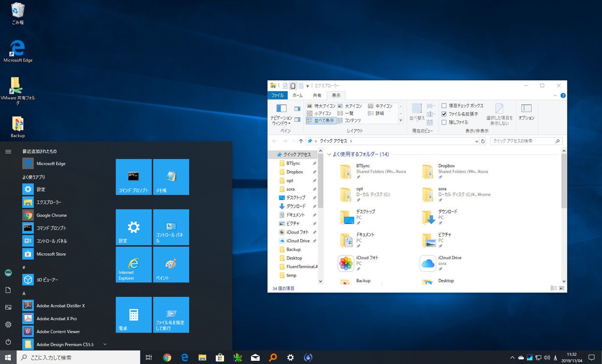Image resolution: width=602 pixels, height=364 pixels.
Task: Click the Quick Access search box
Action: click(522, 141)
